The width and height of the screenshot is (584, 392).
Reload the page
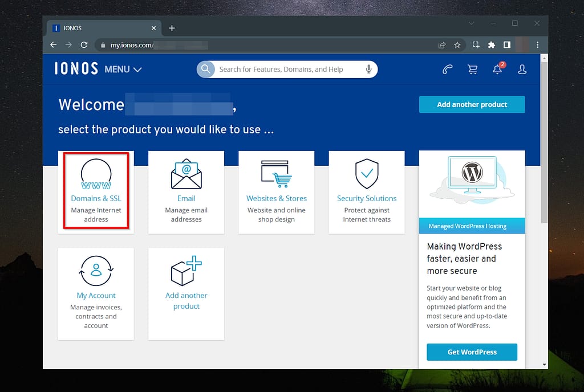[x=84, y=45]
